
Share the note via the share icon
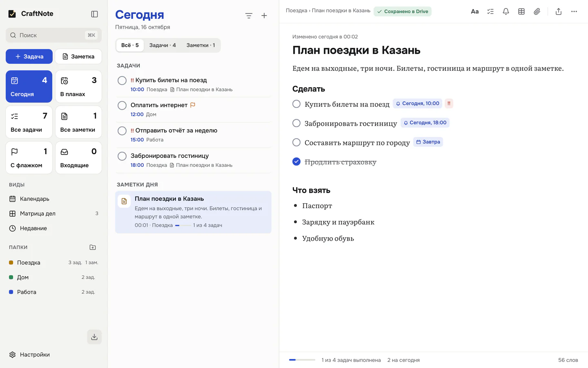tap(559, 11)
